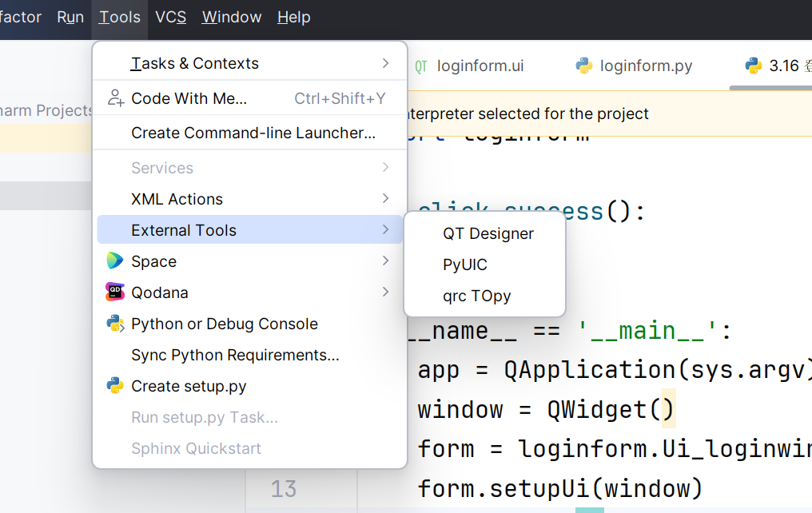812x513 pixels.
Task: Choose Create Command-line Launcher
Action: tap(249, 133)
